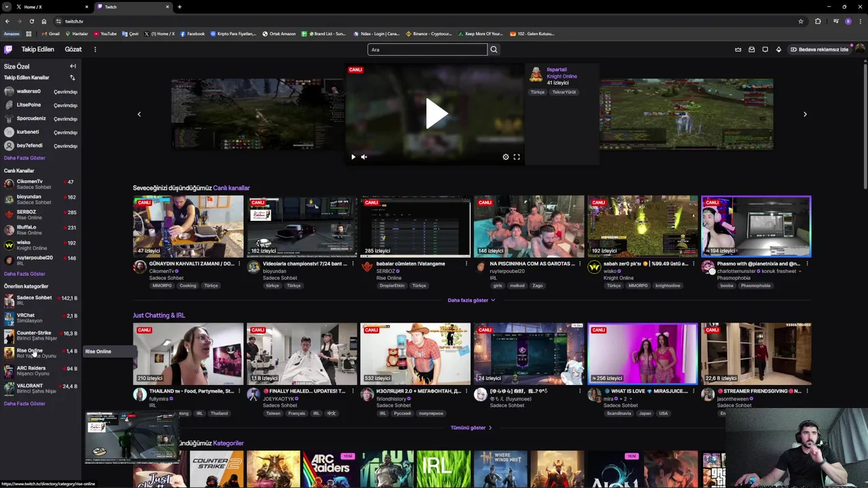The image size is (868, 488).
Task: Open Sadece Sohbet category in sidebar
Action: click(x=41, y=300)
